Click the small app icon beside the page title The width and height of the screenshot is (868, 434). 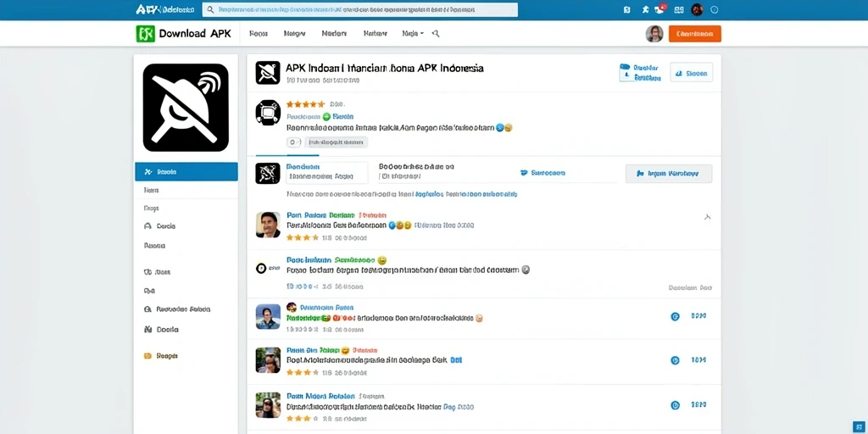pyautogui.click(x=267, y=73)
